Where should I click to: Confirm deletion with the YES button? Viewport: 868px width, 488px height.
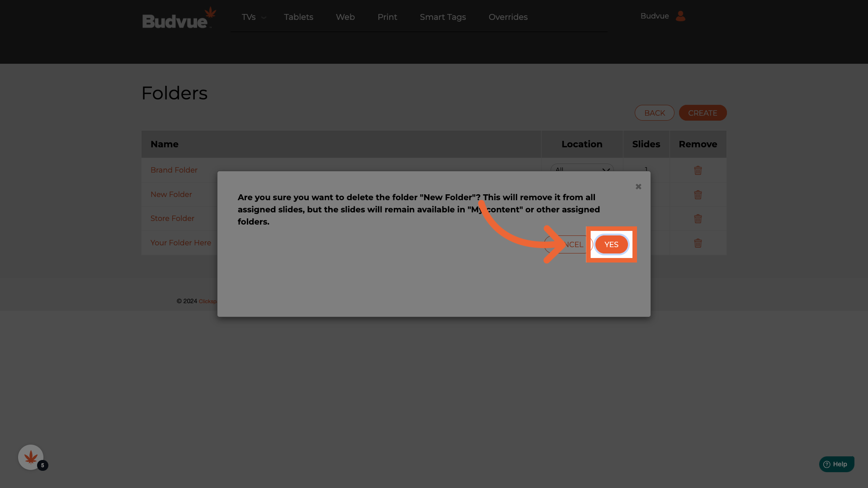pyautogui.click(x=611, y=244)
